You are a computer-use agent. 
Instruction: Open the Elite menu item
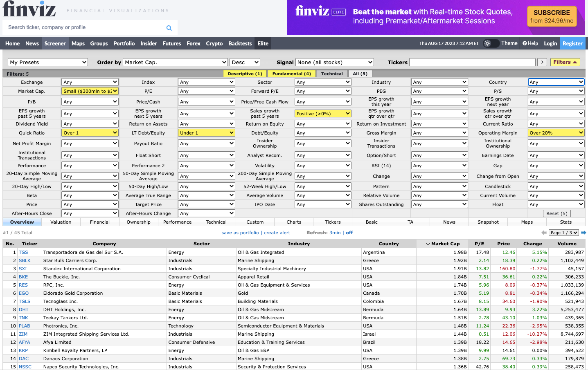pos(263,43)
